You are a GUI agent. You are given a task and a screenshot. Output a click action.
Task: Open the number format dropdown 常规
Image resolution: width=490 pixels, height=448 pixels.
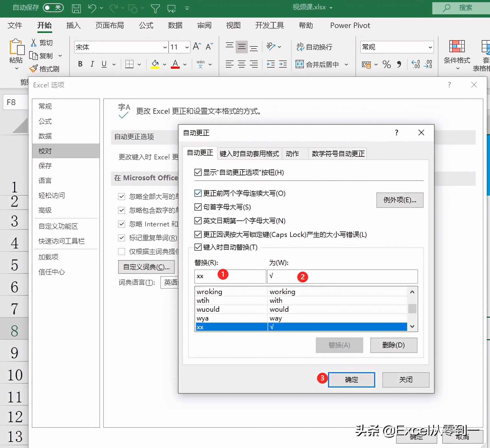point(430,47)
